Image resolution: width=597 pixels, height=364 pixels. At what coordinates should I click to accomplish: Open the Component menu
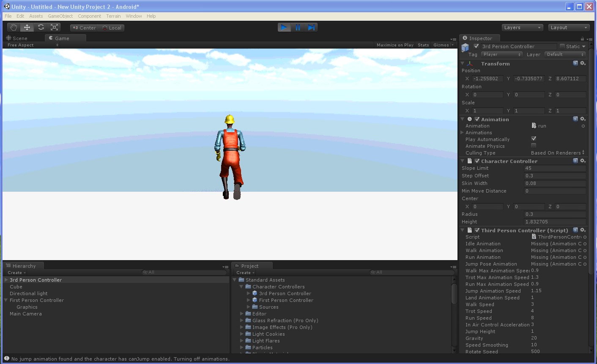(x=89, y=16)
